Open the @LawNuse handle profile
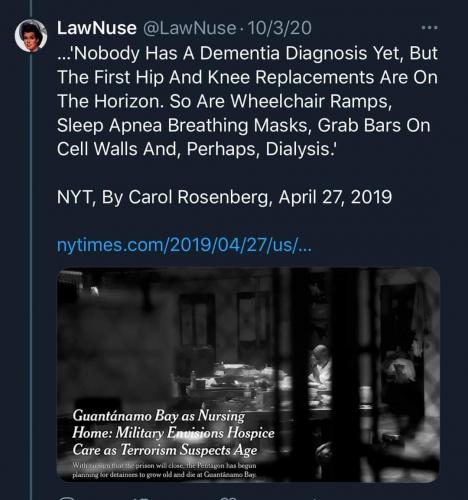Screen dimensions: 468x500 [189, 28]
